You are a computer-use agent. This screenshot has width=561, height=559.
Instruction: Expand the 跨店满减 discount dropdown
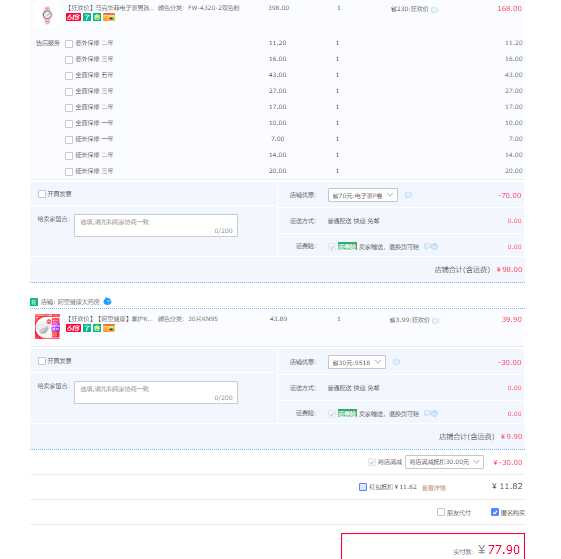(x=444, y=462)
